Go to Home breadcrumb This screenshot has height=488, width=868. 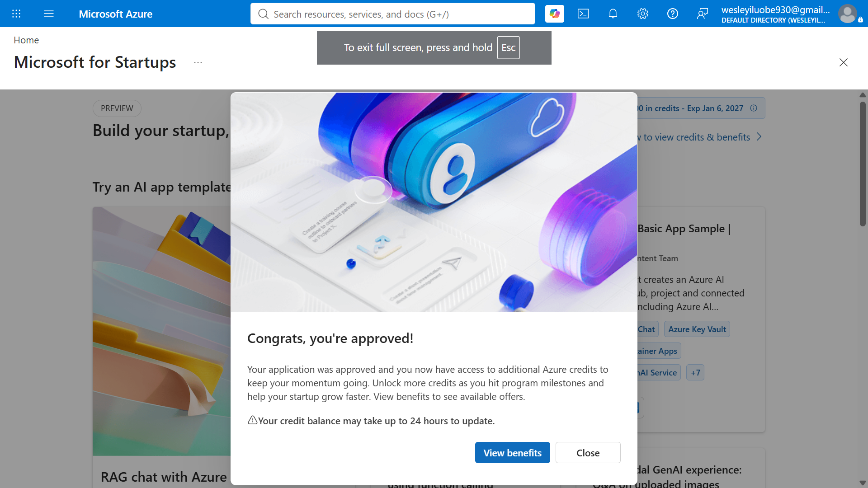26,40
